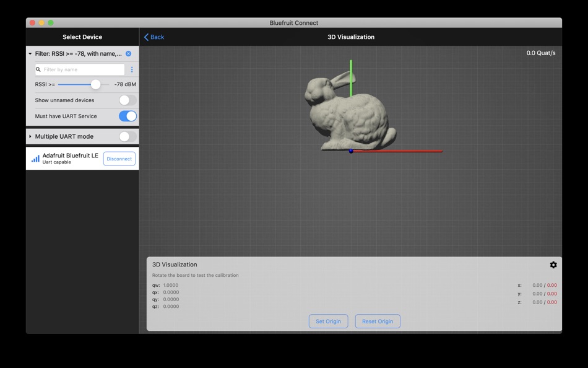Clear the RSSI filter with the blue X icon
The width and height of the screenshot is (588, 368).
[x=128, y=54]
